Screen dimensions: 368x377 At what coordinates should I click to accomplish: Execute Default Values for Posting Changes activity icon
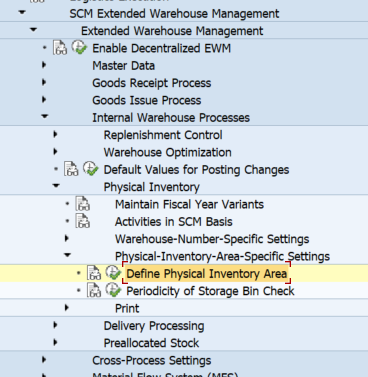coord(91,168)
